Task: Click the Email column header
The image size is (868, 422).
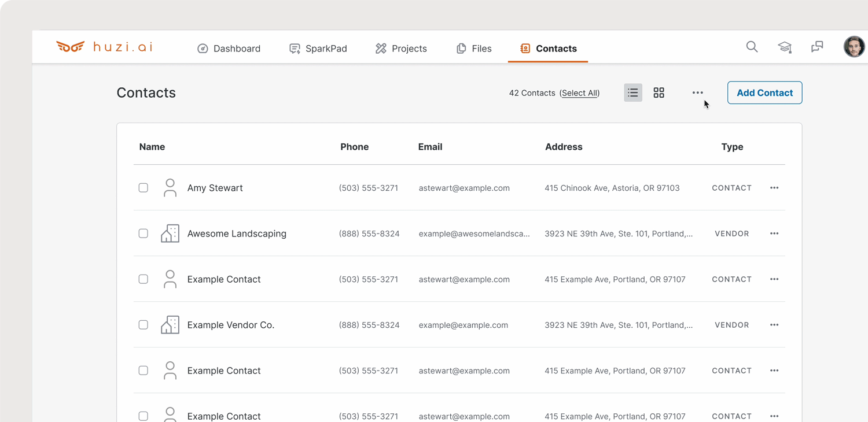Action: point(430,147)
